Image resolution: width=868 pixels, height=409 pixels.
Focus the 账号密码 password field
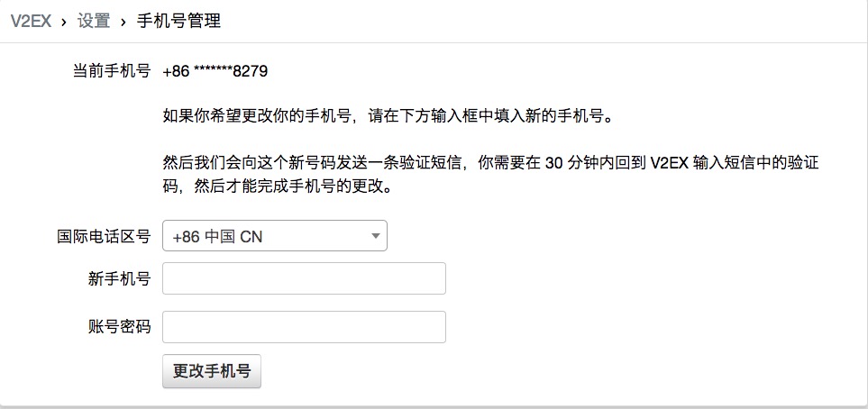pos(304,327)
